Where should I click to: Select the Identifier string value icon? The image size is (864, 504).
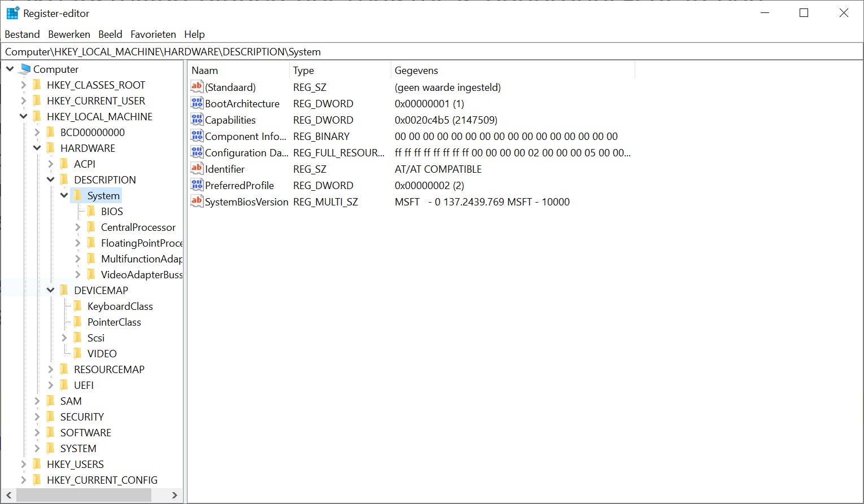click(x=197, y=169)
